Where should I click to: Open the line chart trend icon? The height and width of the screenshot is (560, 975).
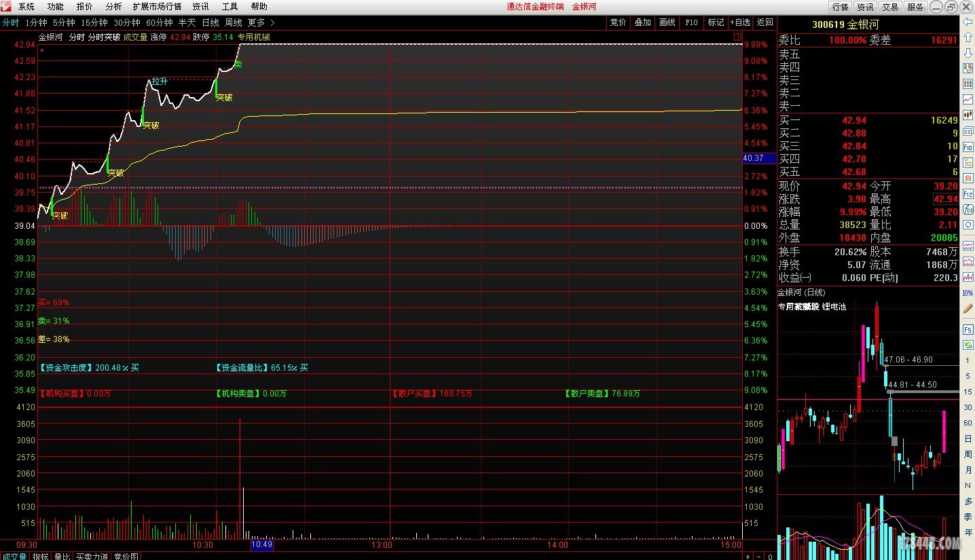pyautogui.click(x=968, y=100)
